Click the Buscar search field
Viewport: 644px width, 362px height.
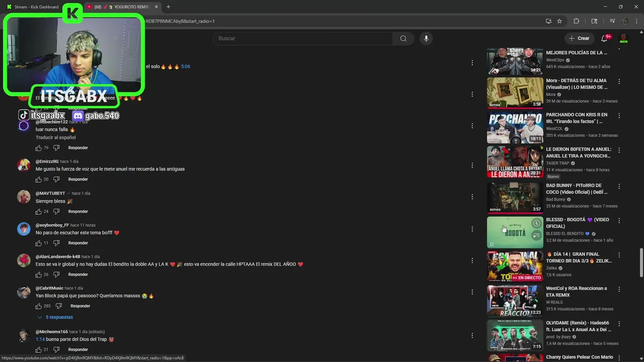[303, 38]
